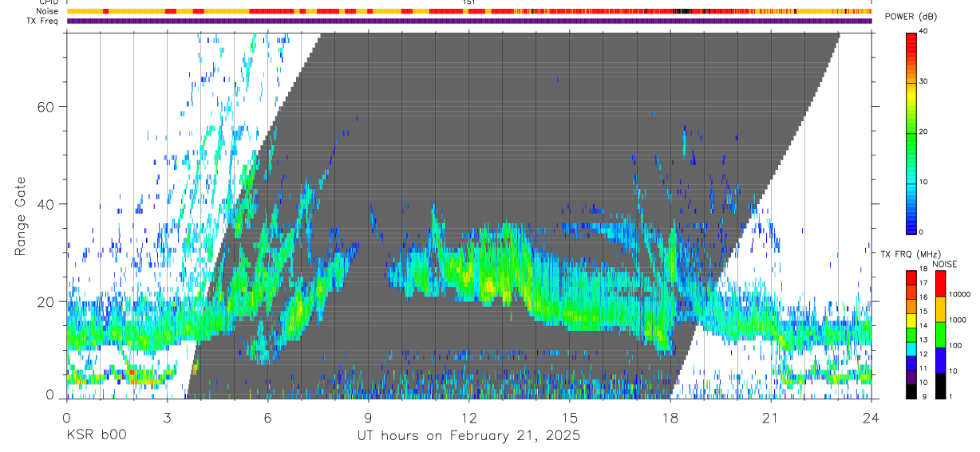Click the TX FRQ frequency color scale
Image resolution: width=980 pixels, height=452 pixels.
click(911, 334)
